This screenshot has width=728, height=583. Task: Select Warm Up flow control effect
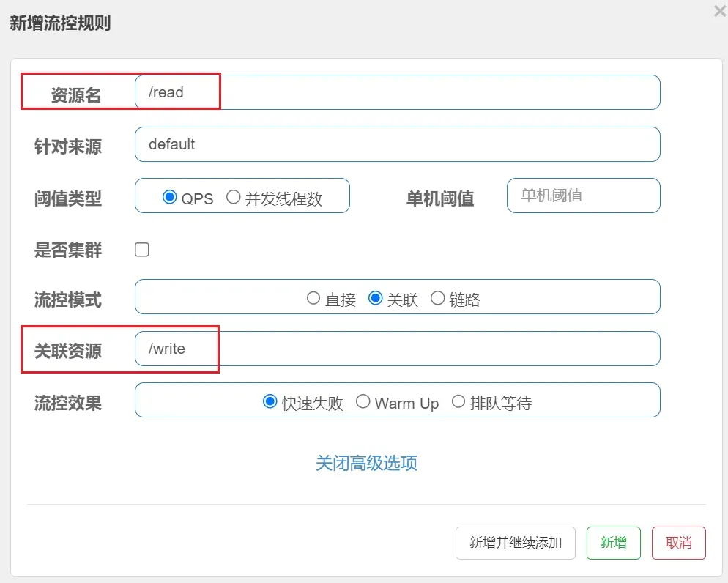pos(363,402)
